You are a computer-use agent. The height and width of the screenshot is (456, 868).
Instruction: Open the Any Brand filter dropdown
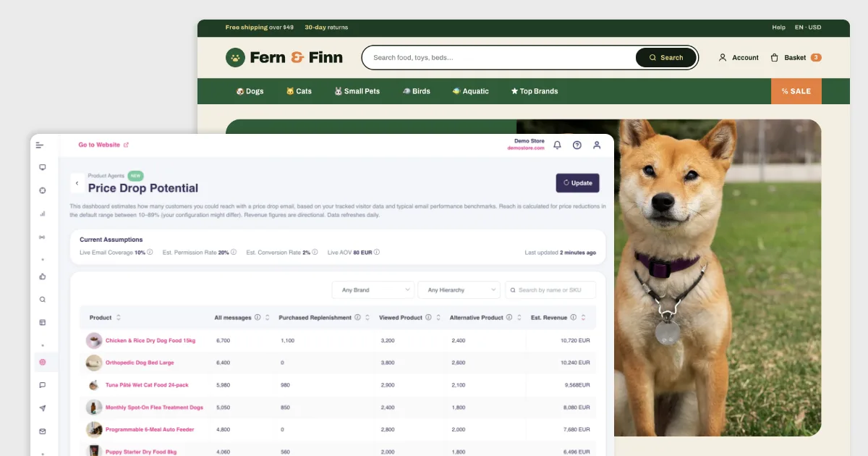click(373, 290)
